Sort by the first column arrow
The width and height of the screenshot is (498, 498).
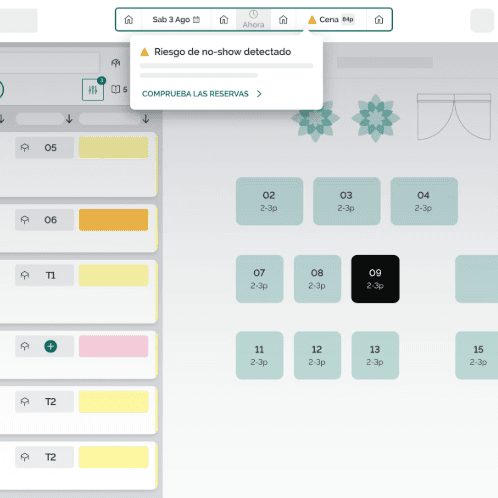pos(2,119)
